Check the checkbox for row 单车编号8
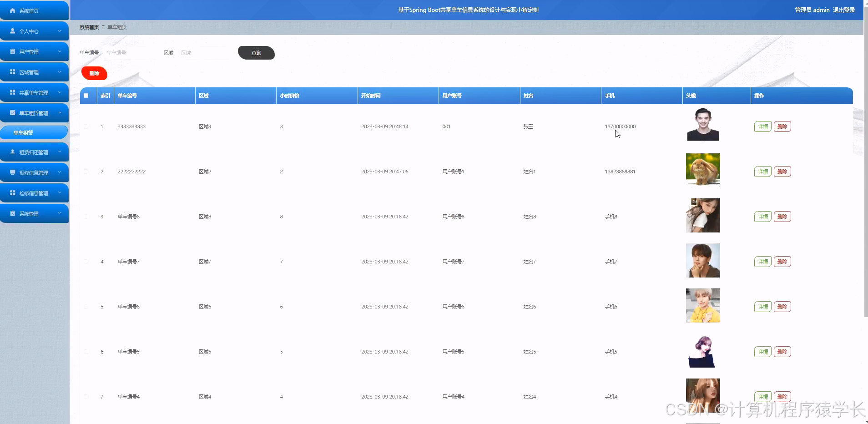 [86, 217]
